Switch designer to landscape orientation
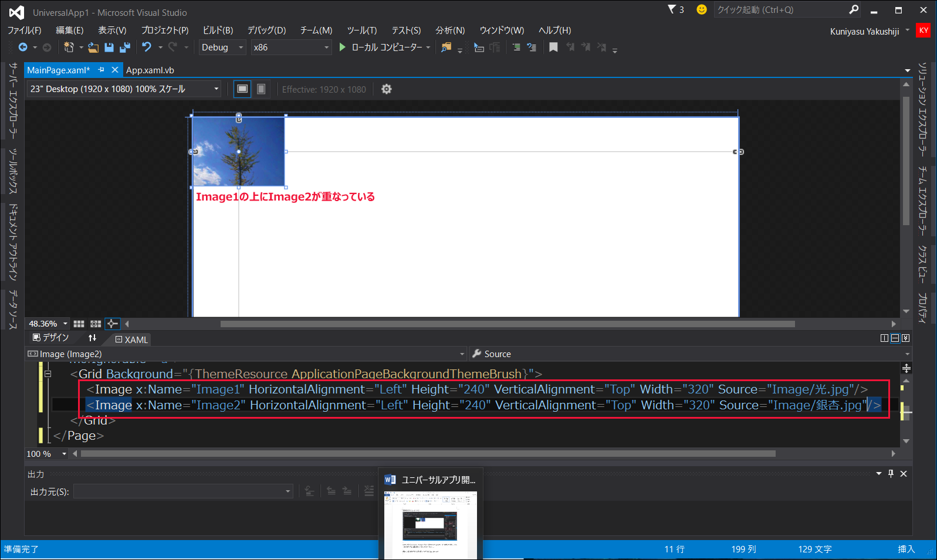The width and height of the screenshot is (937, 560). (242, 89)
